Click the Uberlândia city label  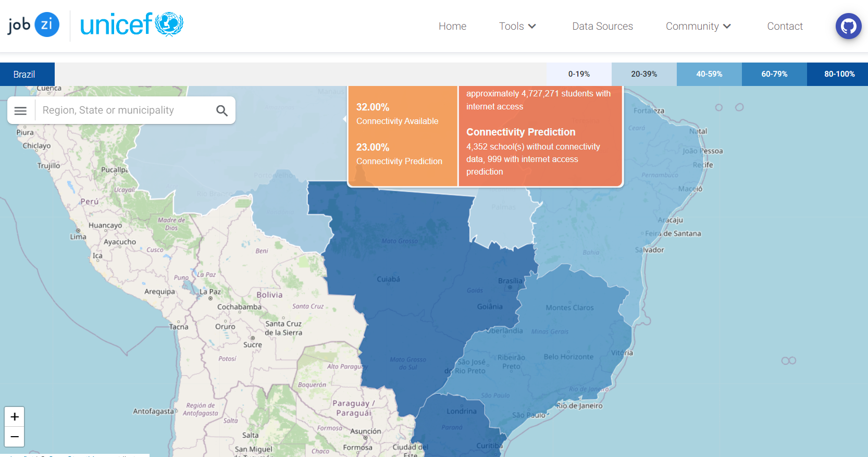(x=504, y=331)
